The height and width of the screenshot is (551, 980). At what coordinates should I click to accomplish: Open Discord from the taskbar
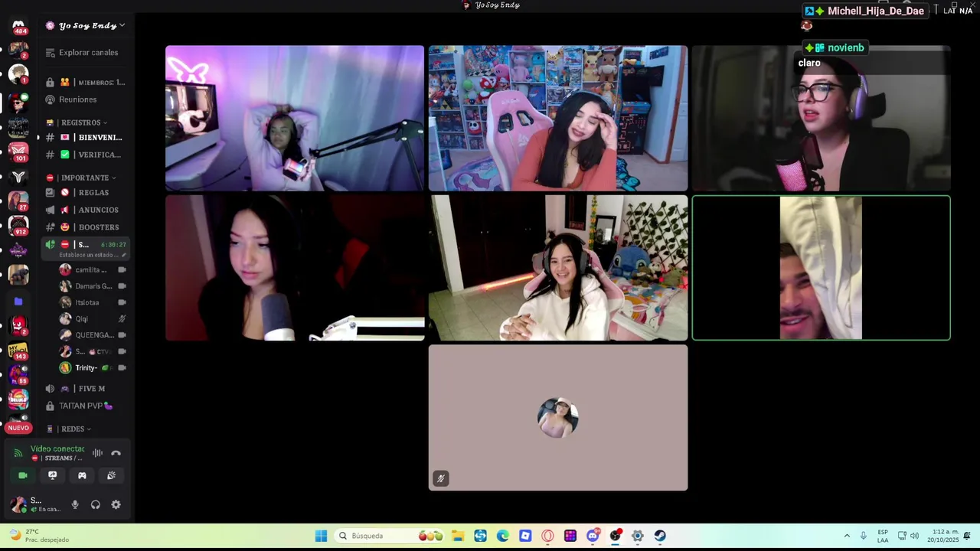point(593,536)
